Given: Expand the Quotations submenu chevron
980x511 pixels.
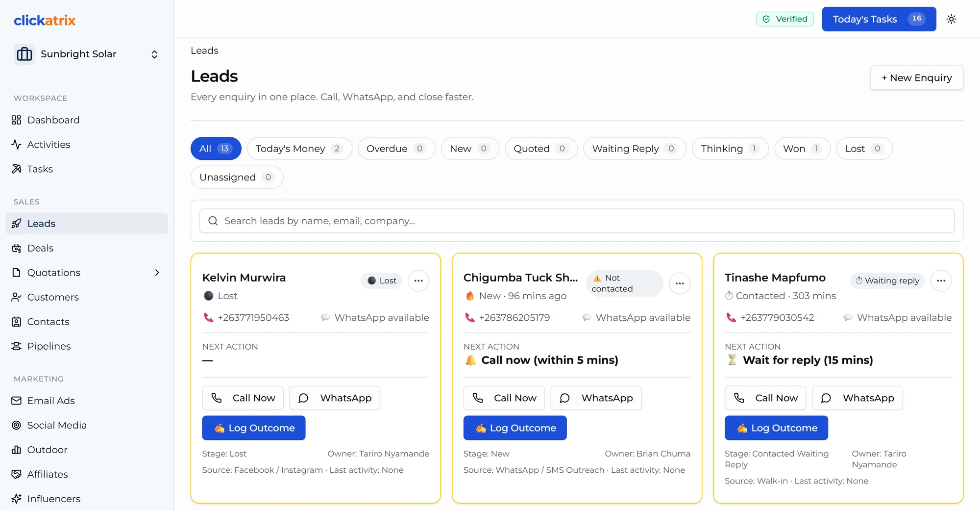Looking at the screenshot, I should (x=157, y=273).
